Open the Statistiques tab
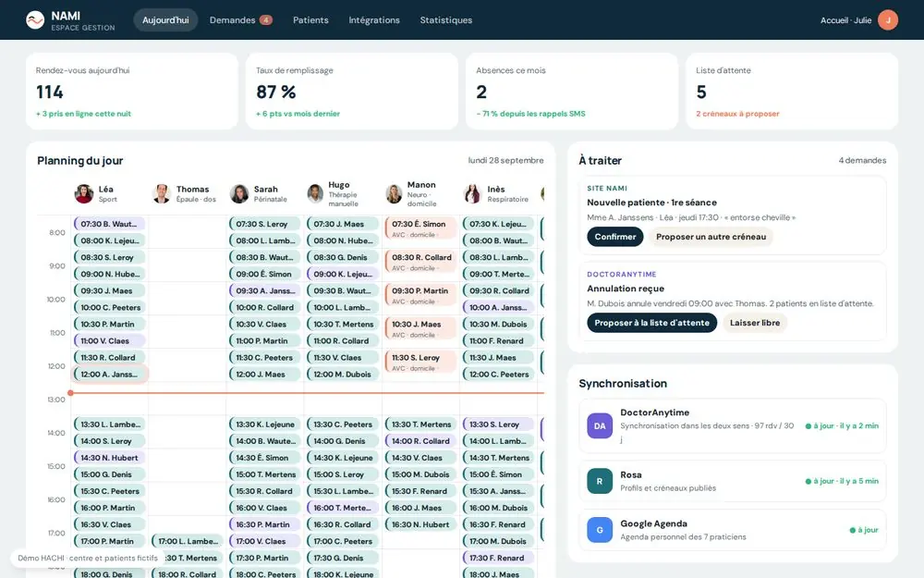This screenshot has width=924, height=578. tap(446, 20)
